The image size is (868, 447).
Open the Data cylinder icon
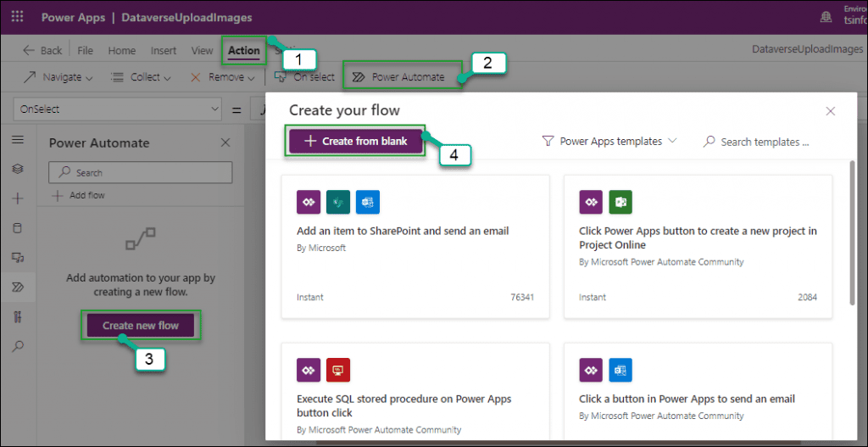[18, 227]
